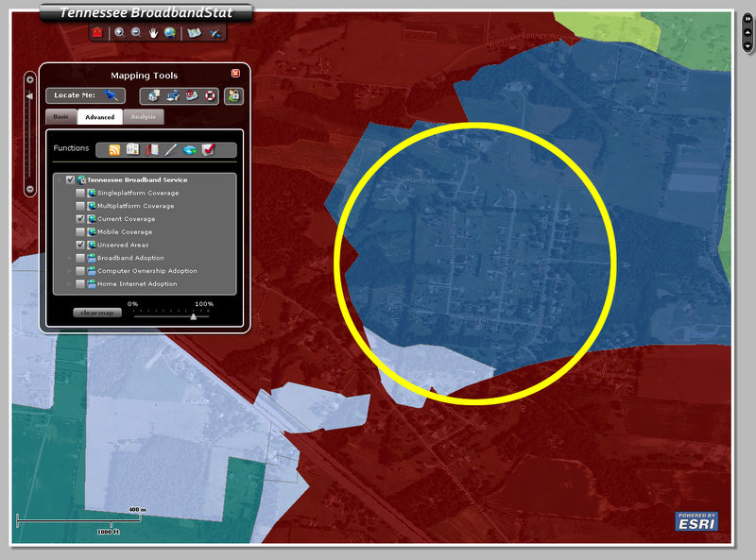Open the table legend function icon

132,149
